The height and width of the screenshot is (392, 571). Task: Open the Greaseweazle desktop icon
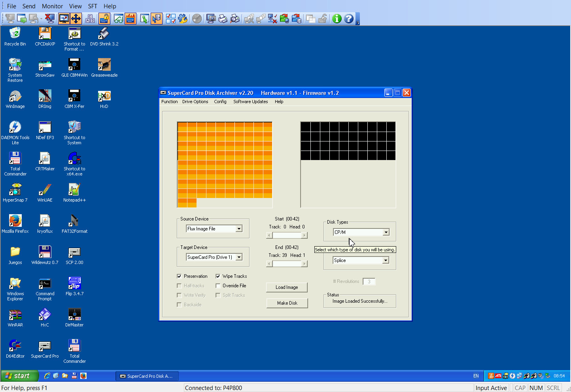point(104,68)
